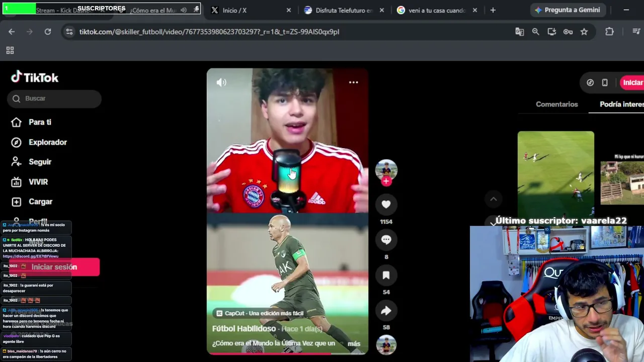Viewport: 644px width, 362px height.
Task: Switch to the Comentarios tab
Action: click(556, 104)
